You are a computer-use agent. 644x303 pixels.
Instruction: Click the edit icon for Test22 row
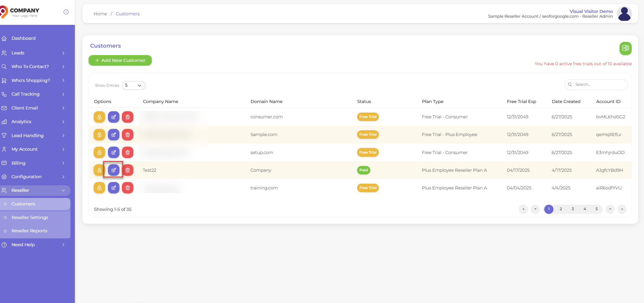point(114,170)
